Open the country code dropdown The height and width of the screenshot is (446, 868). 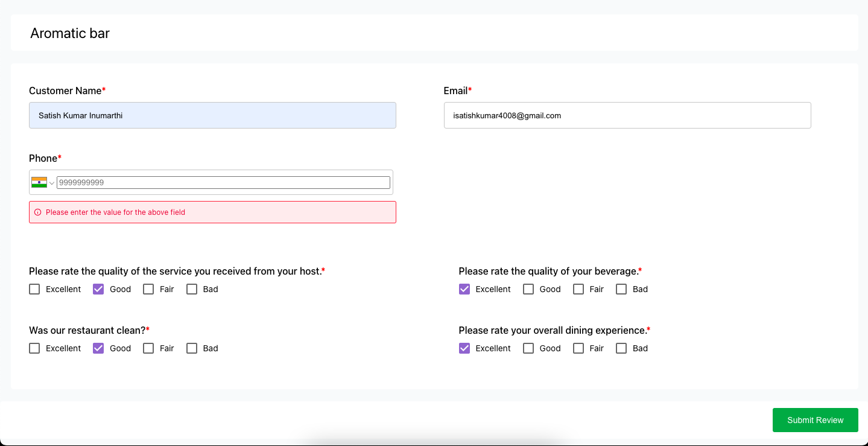[51, 182]
